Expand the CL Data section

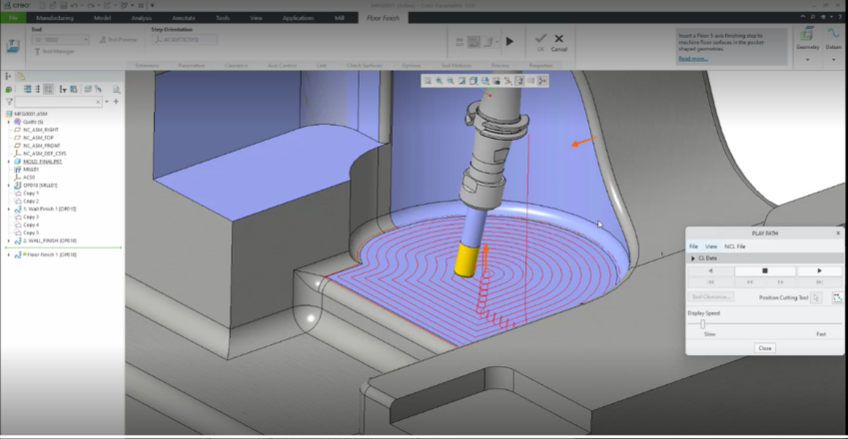tap(692, 257)
